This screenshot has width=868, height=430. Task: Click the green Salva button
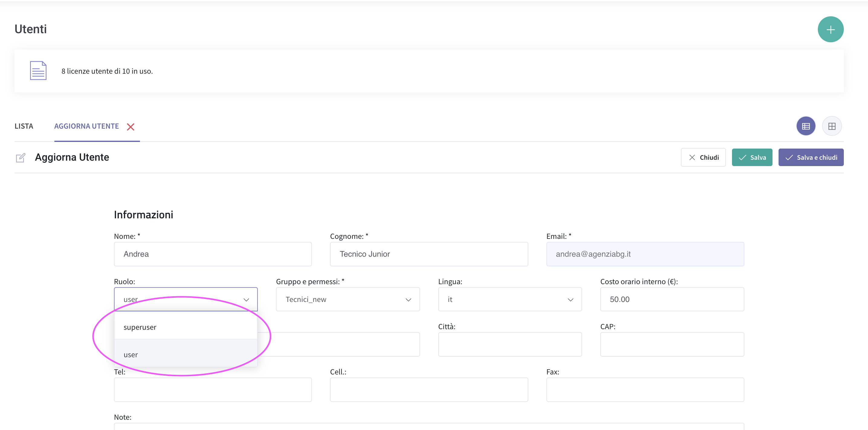click(752, 157)
